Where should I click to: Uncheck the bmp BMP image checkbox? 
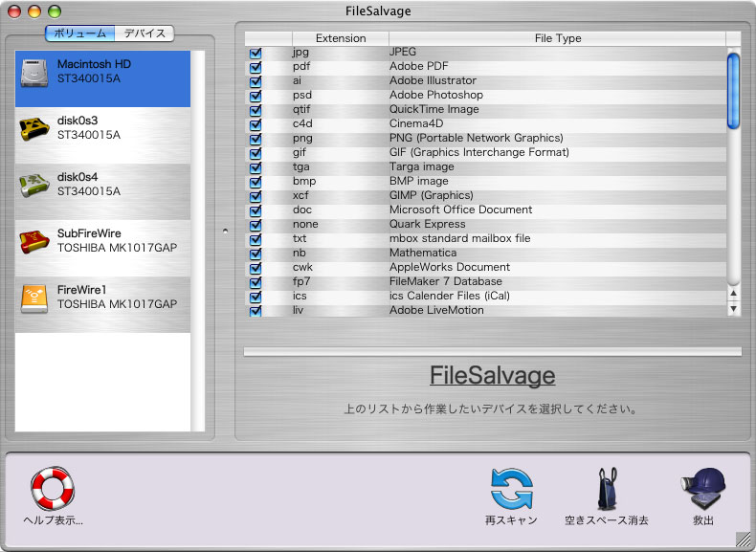point(256,182)
